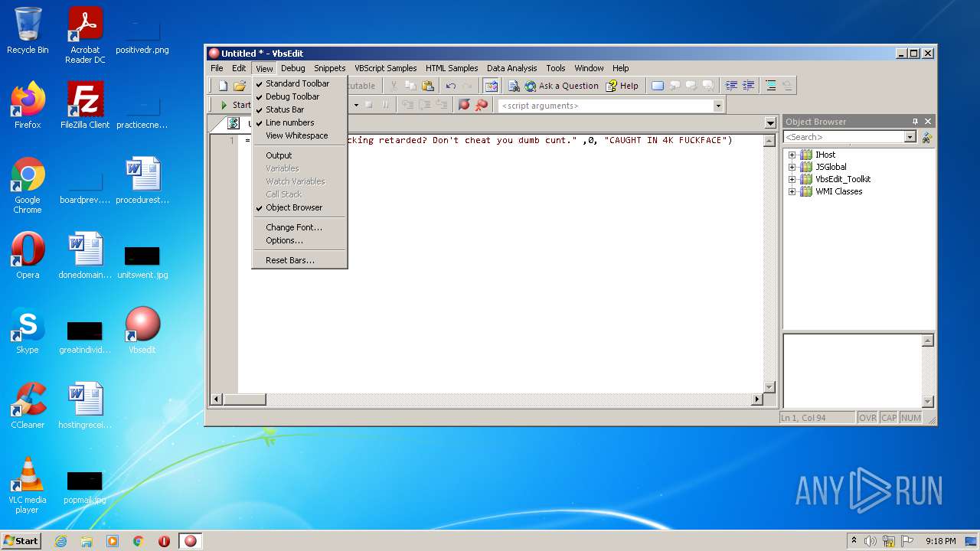Open Windows Start menu
This screenshot has width=980, height=551.
click(x=21, y=541)
